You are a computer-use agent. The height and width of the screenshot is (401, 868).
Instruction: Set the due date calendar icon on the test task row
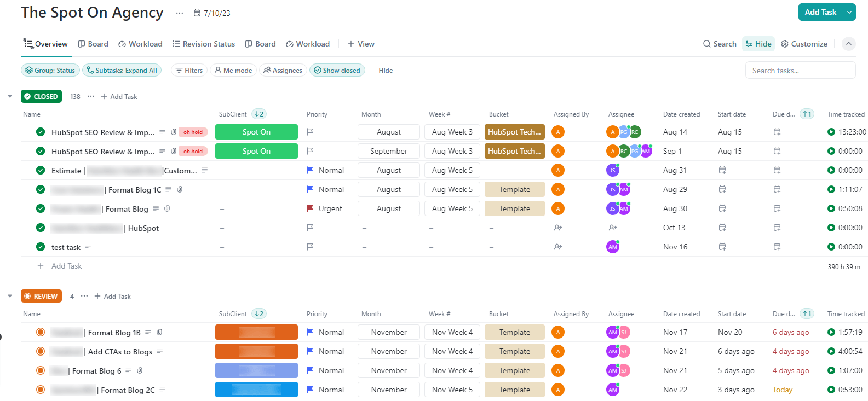click(x=777, y=247)
